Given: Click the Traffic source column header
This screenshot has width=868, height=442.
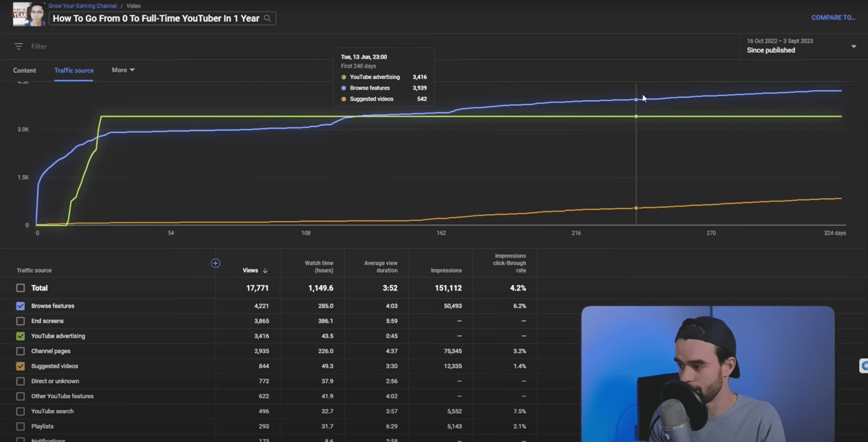Looking at the screenshot, I should (x=34, y=270).
